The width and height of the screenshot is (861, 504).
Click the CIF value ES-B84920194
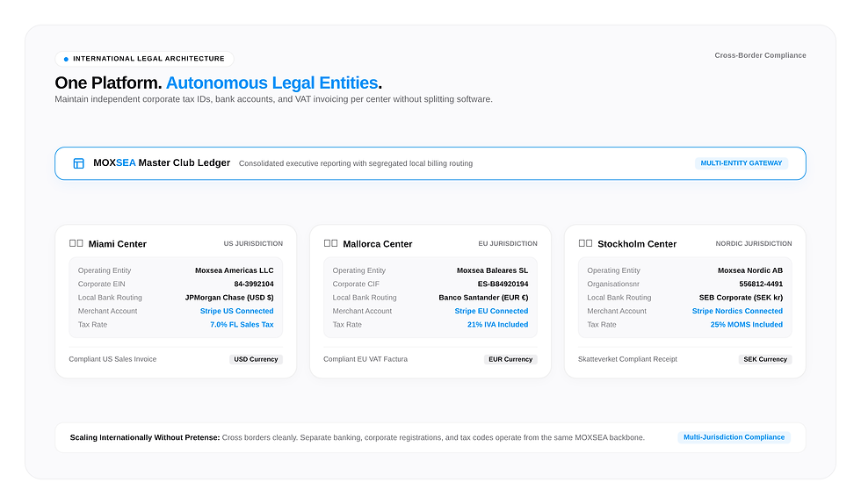503,284
